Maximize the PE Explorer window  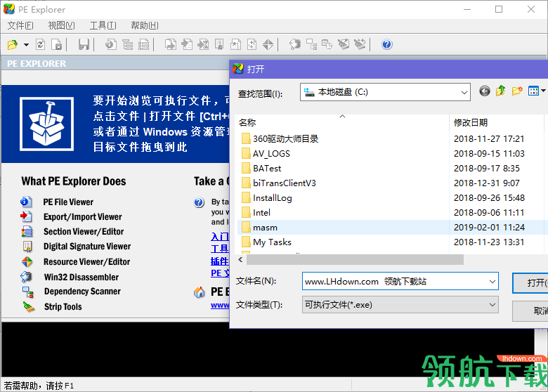[x=499, y=9]
